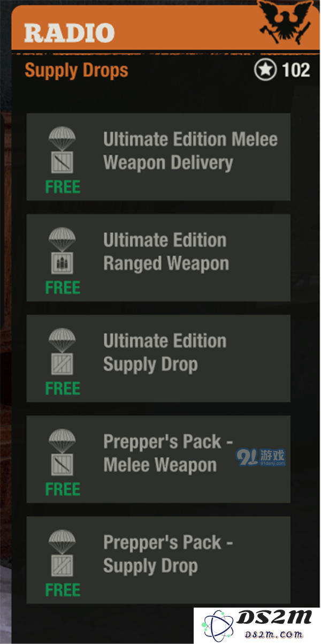Choose Prepper's Pack - Melee Weapon
Viewport: 321px width, 644px height.
coord(158,459)
